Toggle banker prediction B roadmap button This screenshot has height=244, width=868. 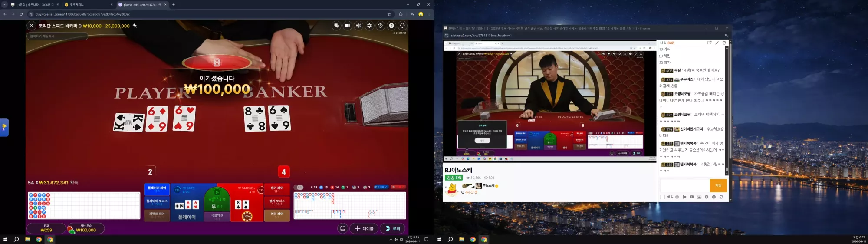pyautogui.click(x=398, y=187)
